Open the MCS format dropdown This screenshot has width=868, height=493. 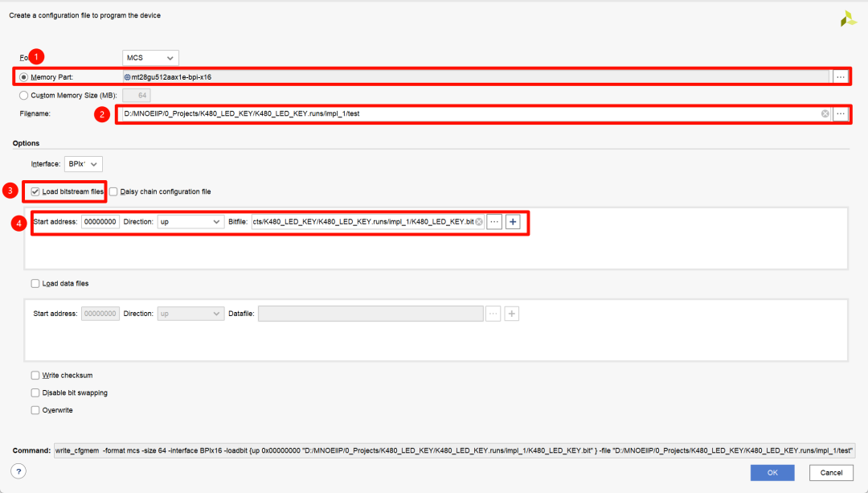click(150, 58)
